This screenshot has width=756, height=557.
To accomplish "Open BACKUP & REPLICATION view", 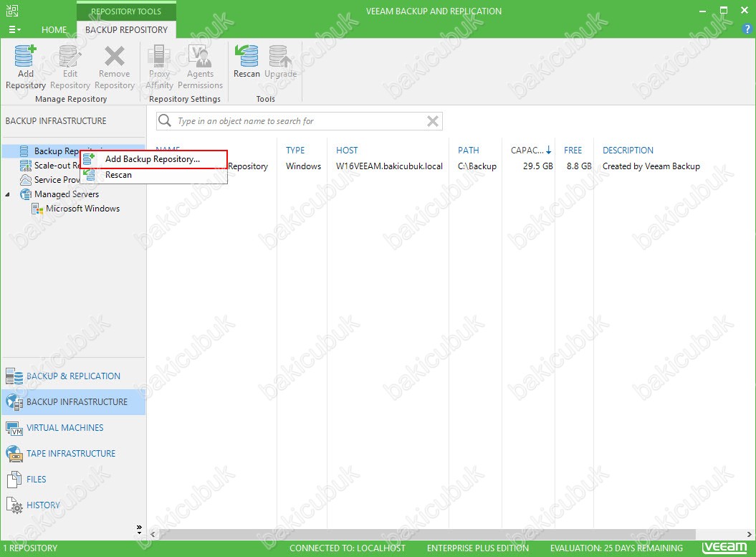I will tap(73, 376).
